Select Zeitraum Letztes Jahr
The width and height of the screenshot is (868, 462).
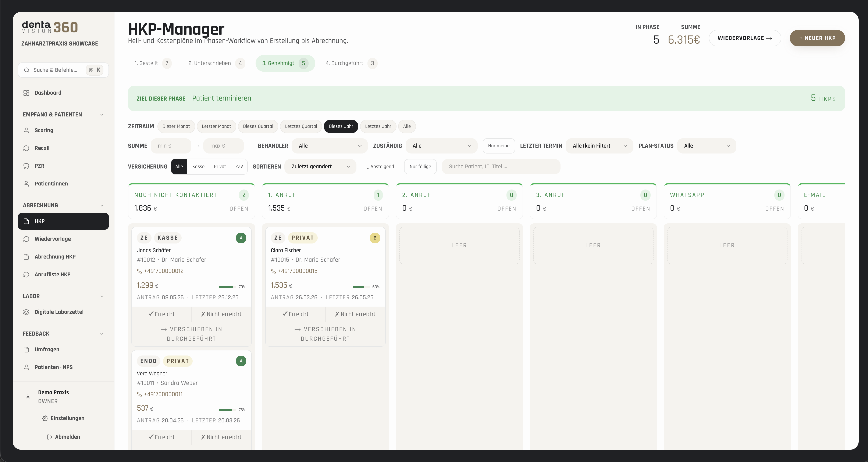[x=378, y=127]
